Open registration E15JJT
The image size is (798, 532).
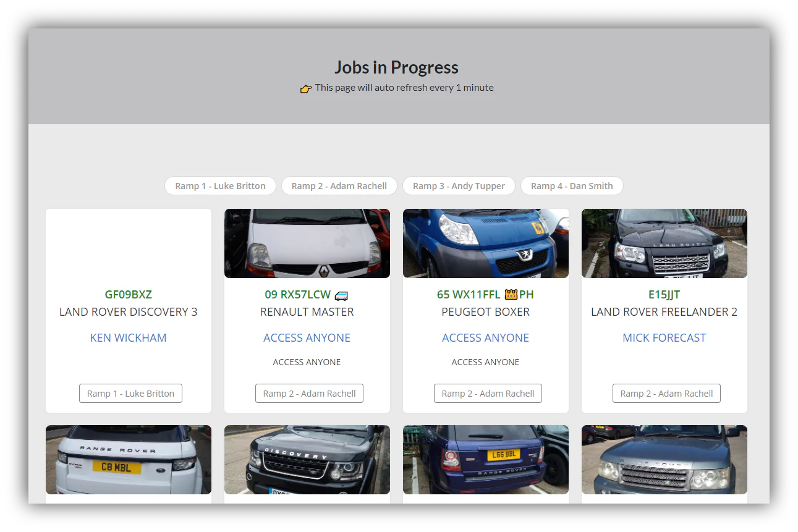coord(664,295)
